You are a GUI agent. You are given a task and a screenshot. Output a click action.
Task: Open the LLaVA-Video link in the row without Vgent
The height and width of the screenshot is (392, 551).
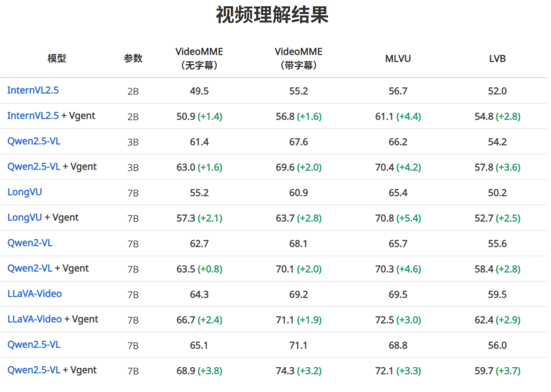35,293
